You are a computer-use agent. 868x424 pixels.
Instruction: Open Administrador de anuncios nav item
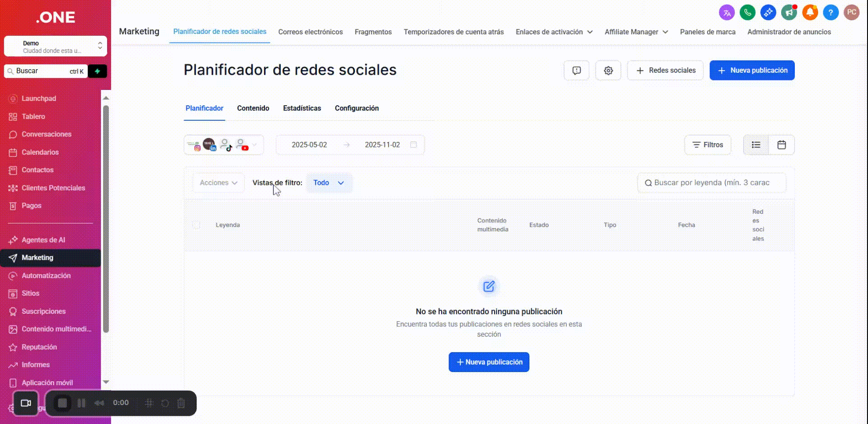pyautogui.click(x=789, y=32)
